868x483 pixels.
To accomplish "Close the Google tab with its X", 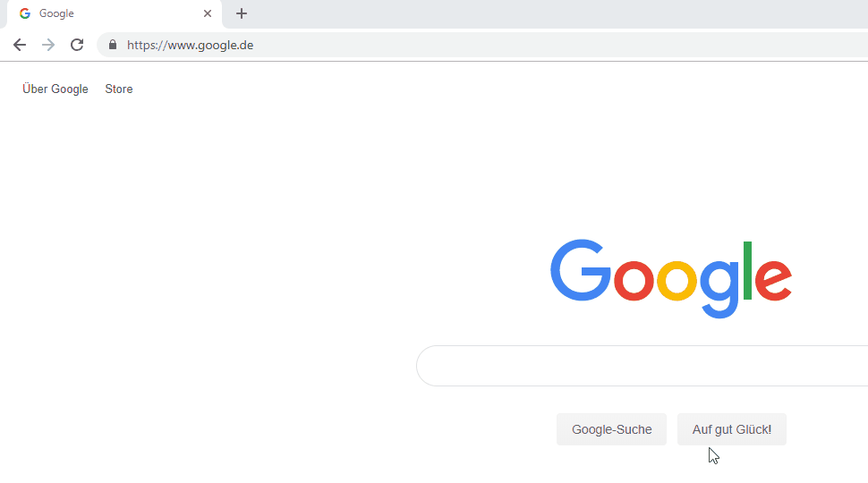I will [x=208, y=13].
